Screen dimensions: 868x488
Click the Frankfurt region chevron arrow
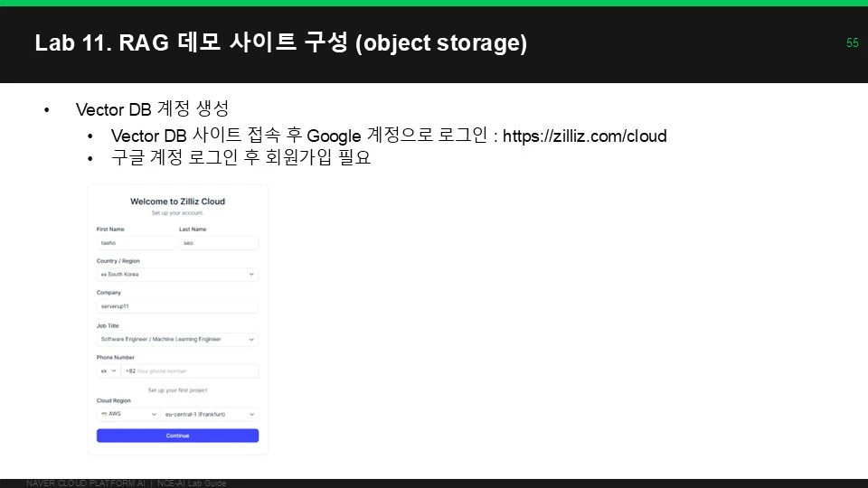[251, 414]
